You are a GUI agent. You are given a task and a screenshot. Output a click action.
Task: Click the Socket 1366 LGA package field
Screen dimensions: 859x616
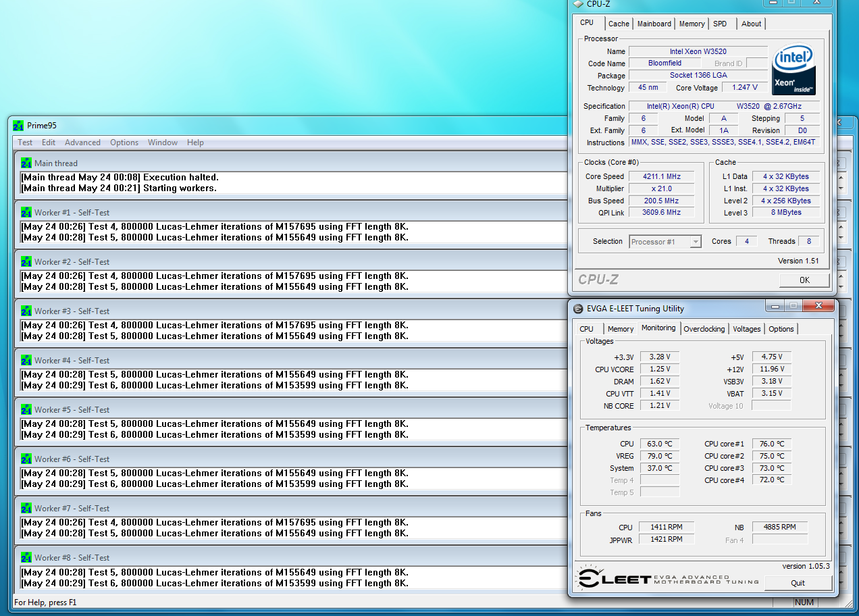tap(698, 75)
